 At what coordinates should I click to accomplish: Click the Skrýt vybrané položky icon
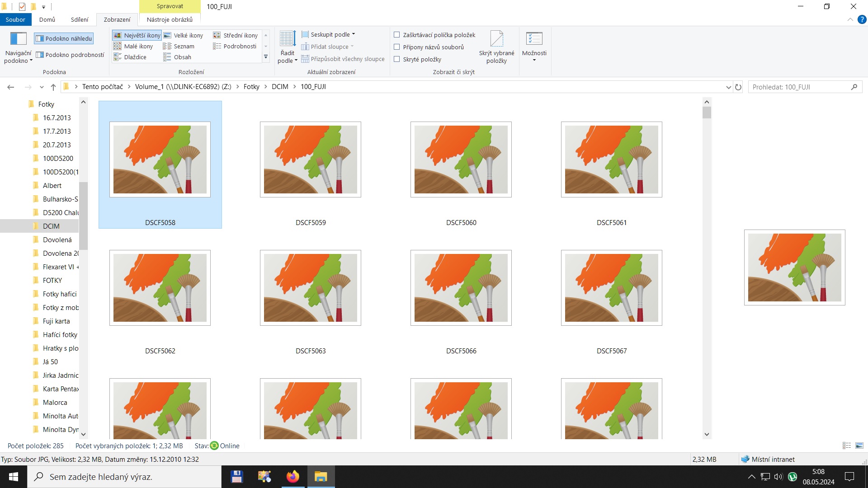click(496, 39)
